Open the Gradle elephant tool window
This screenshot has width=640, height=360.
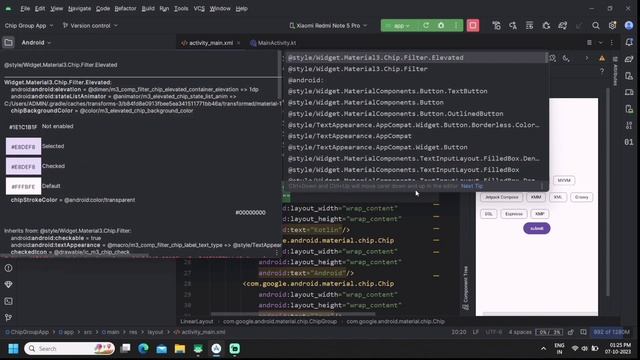(x=629, y=59)
